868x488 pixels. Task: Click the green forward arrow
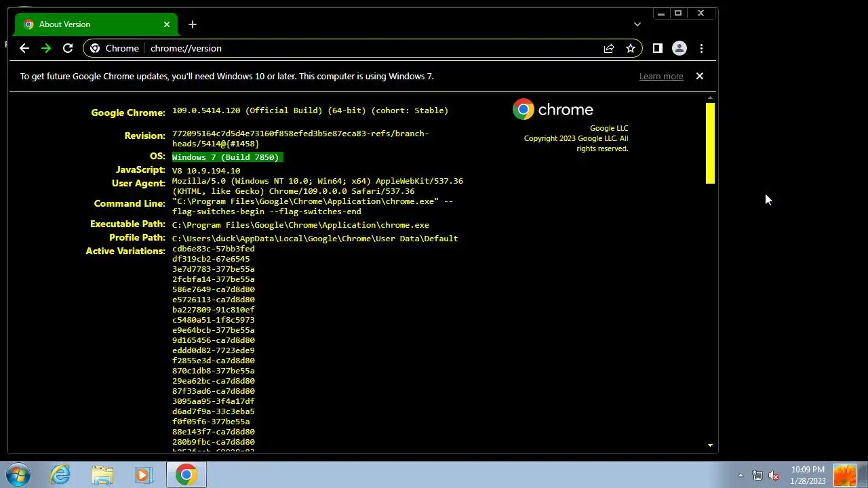point(46,48)
